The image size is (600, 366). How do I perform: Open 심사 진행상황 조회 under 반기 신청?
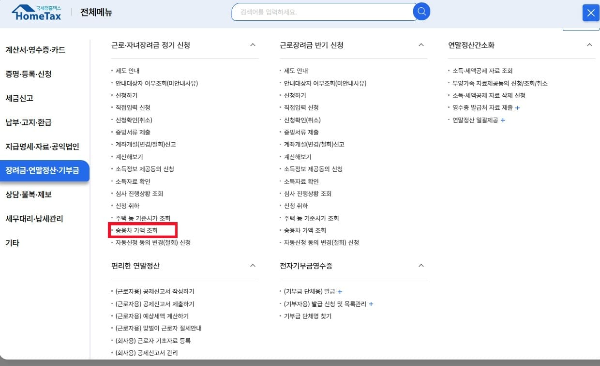pyautogui.click(x=308, y=193)
